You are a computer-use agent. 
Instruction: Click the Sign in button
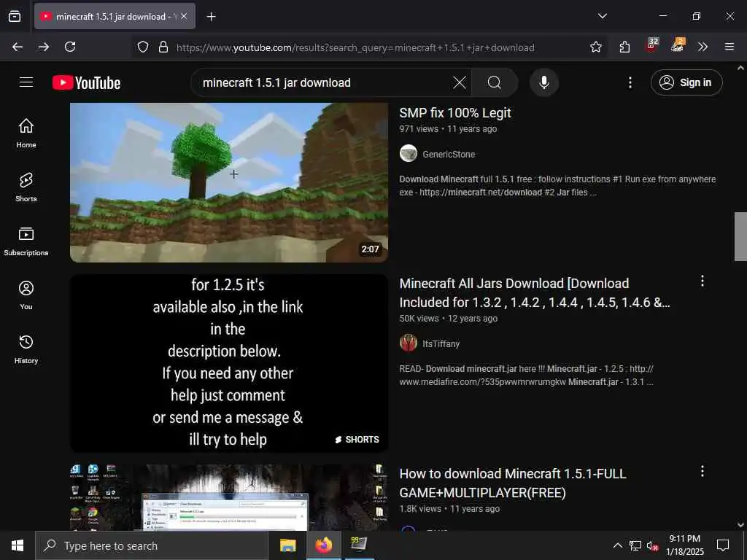click(x=686, y=82)
